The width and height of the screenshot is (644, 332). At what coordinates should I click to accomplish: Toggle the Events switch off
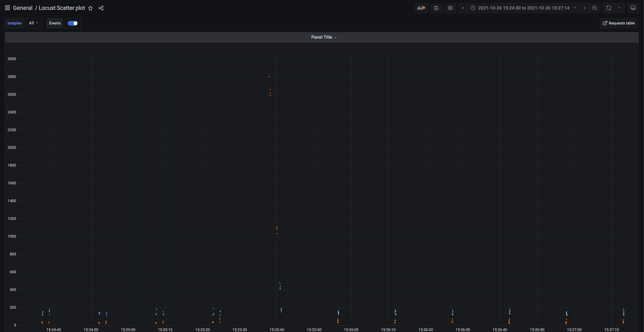(x=72, y=23)
